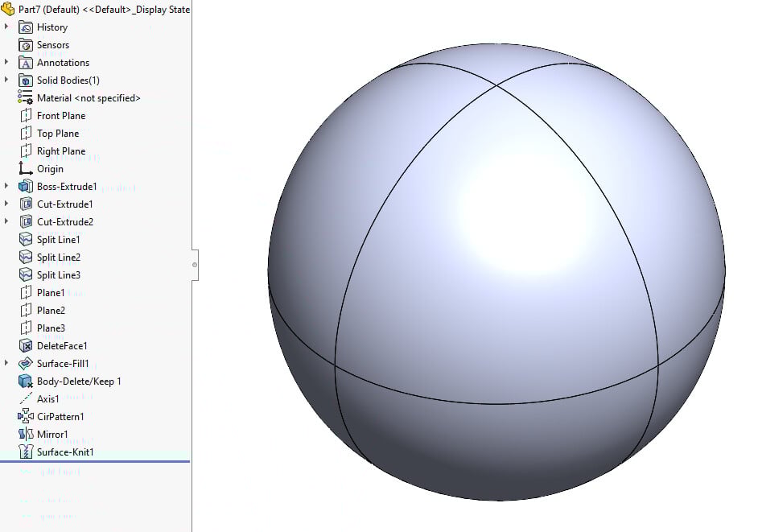Click the Right Plane icon
The height and width of the screenshot is (532, 758).
pyautogui.click(x=26, y=151)
